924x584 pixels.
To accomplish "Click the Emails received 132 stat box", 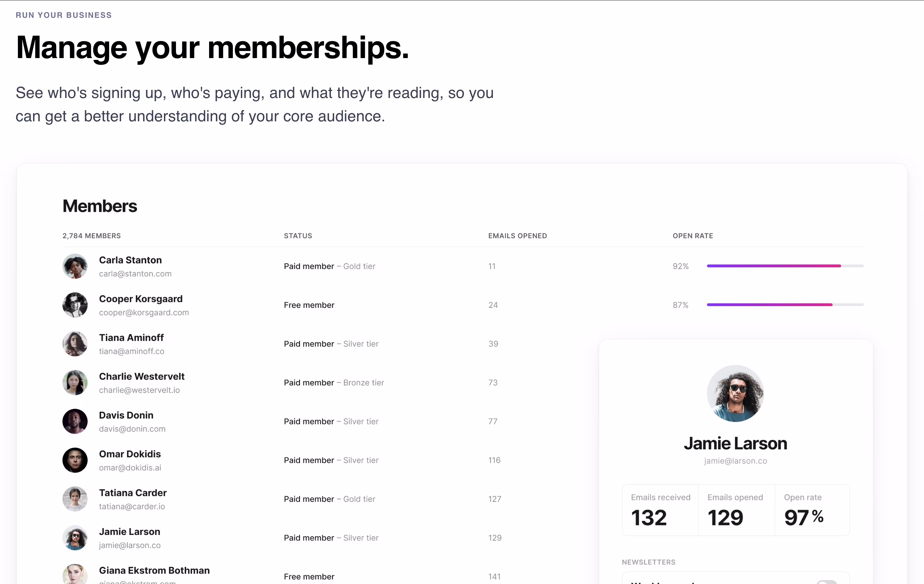I will pyautogui.click(x=660, y=510).
